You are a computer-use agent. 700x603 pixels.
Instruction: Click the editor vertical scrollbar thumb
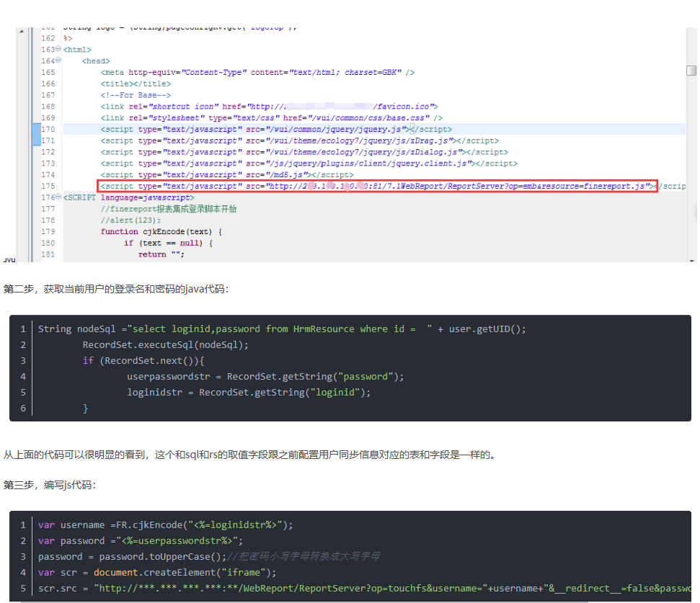691,71
